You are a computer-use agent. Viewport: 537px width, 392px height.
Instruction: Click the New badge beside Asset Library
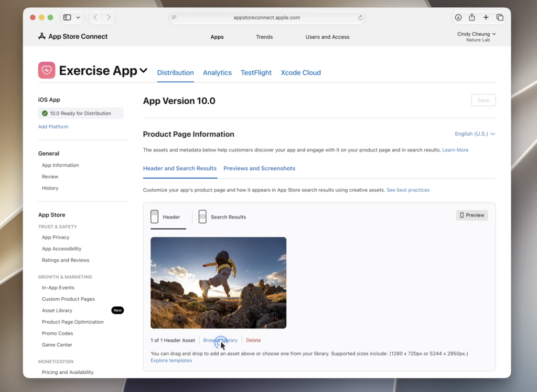117,310
